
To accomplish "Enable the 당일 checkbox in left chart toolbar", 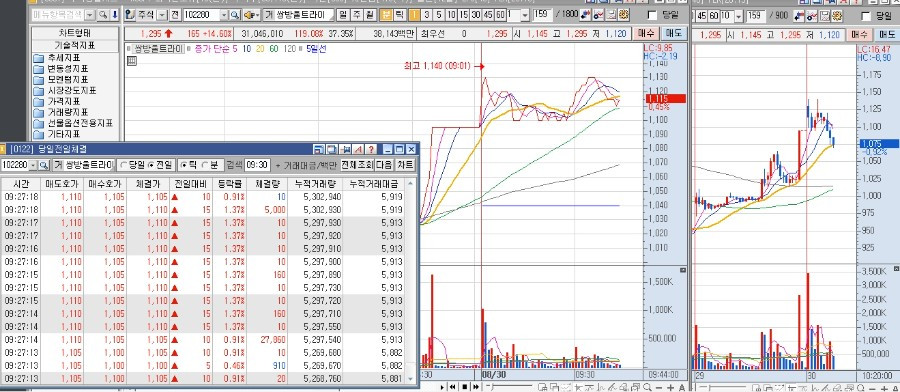I will [x=652, y=15].
